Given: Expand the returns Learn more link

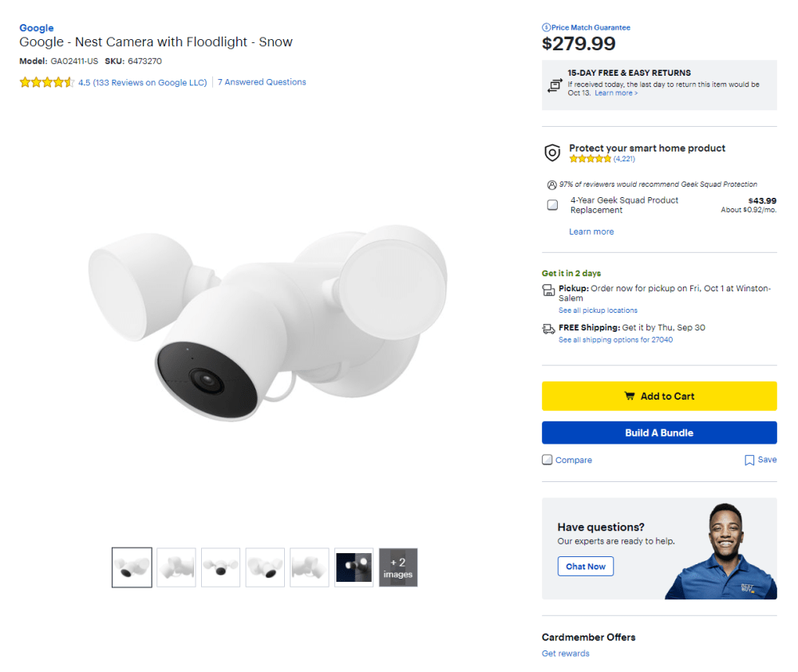Looking at the screenshot, I should pyautogui.click(x=616, y=93).
